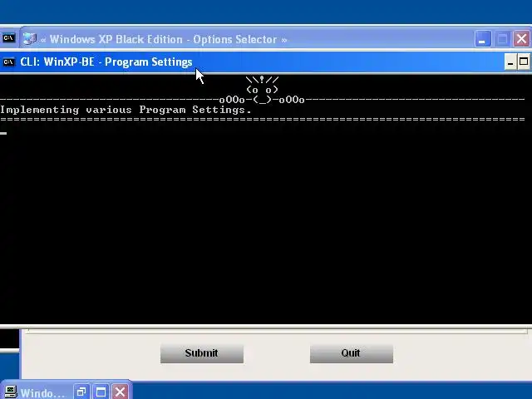Maximize the CLI Program Settings console window
This screenshot has height=399, width=532.
[x=524, y=62]
